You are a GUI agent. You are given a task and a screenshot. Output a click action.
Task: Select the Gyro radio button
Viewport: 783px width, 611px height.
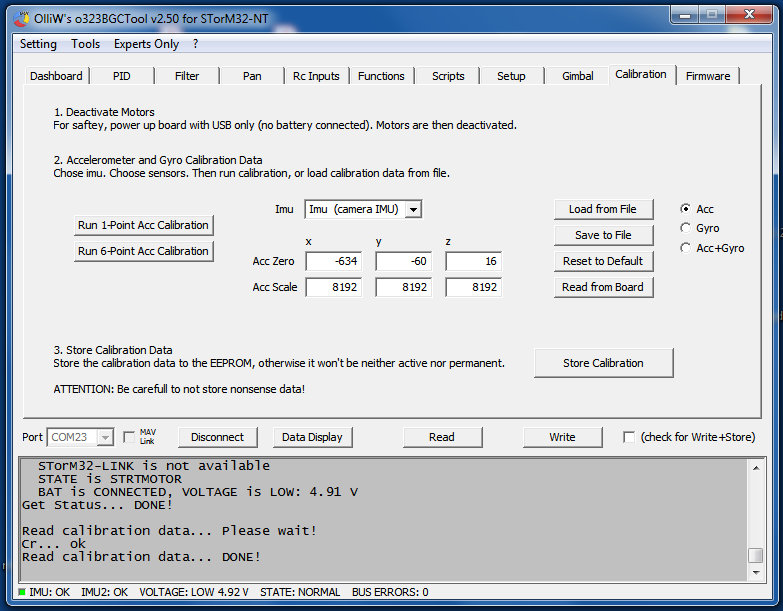tap(685, 228)
